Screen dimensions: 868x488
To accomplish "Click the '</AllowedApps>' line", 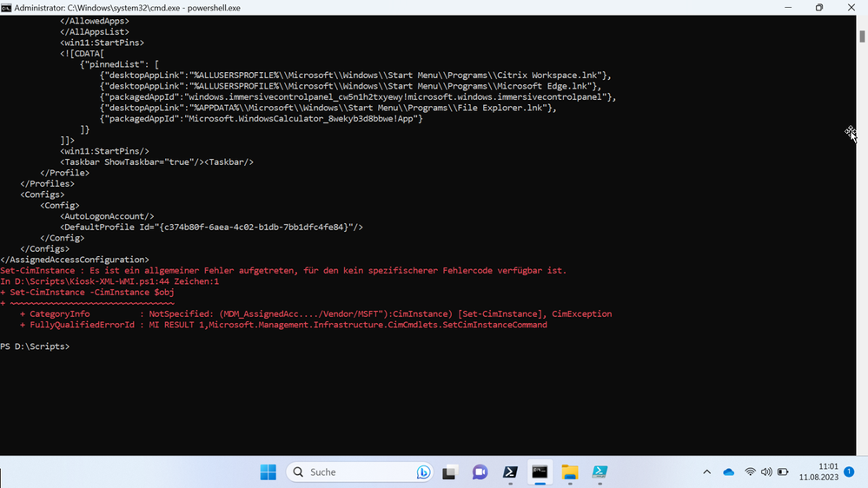I will coord(95,21).
